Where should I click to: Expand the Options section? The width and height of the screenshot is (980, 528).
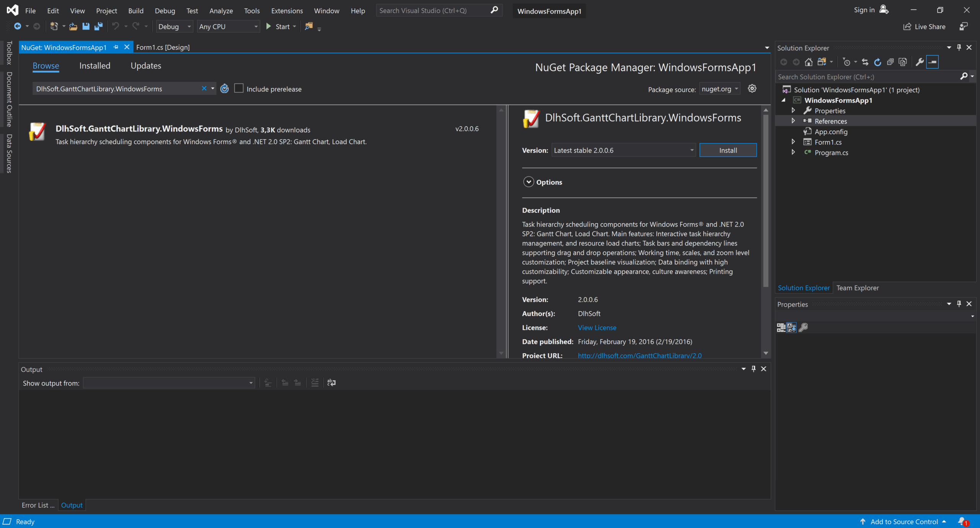click(529, 182)
